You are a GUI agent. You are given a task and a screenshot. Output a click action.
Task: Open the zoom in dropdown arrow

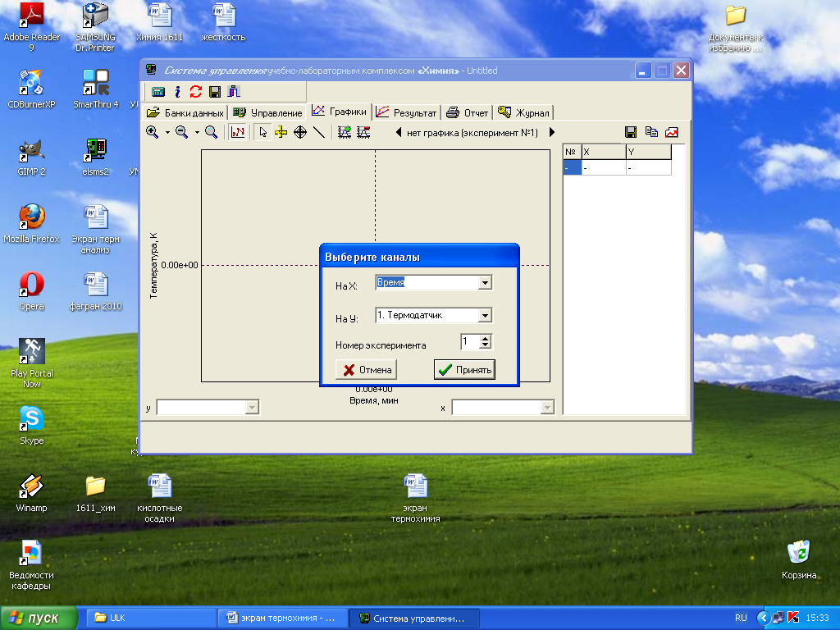[x=167, y=132]
